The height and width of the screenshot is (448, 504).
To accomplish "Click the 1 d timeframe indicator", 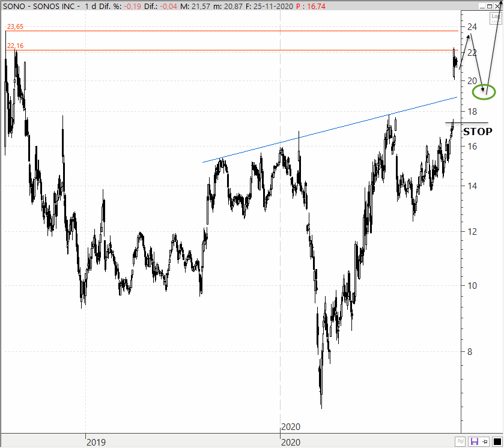I will click(91, 7).
